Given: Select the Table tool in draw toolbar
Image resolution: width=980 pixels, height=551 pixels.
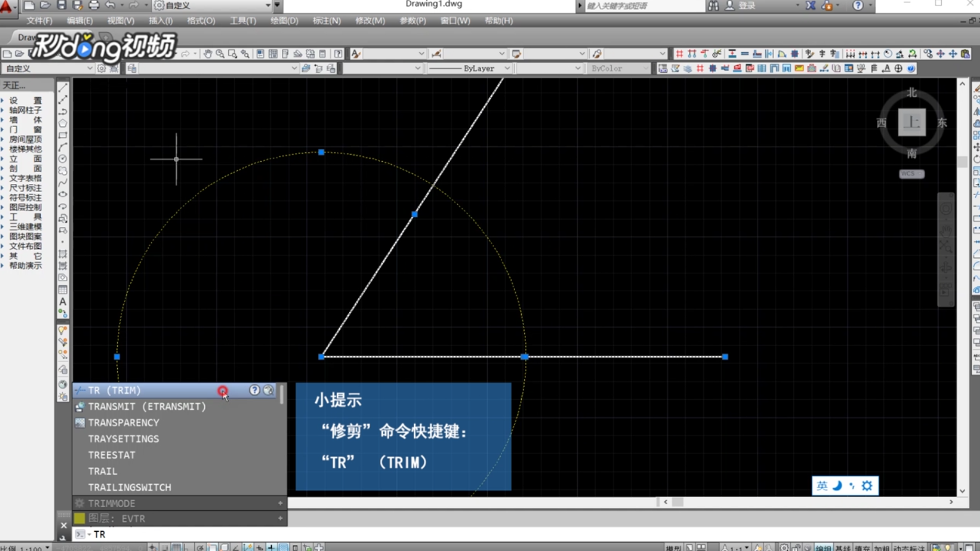Looking at the screenshot, I should (x=63, y=289).
